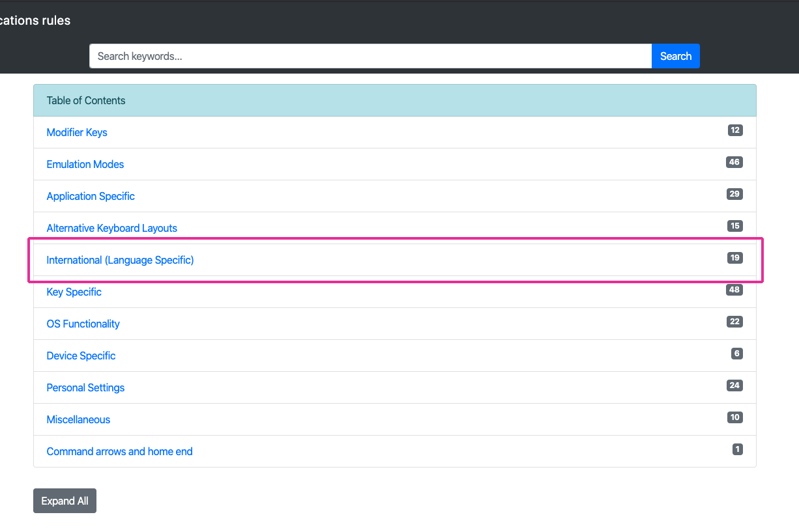Open Alternative Keyboard Layouts section
This screenshot has height=532, width=799.
pyautogui.click(x=112, y=228)
